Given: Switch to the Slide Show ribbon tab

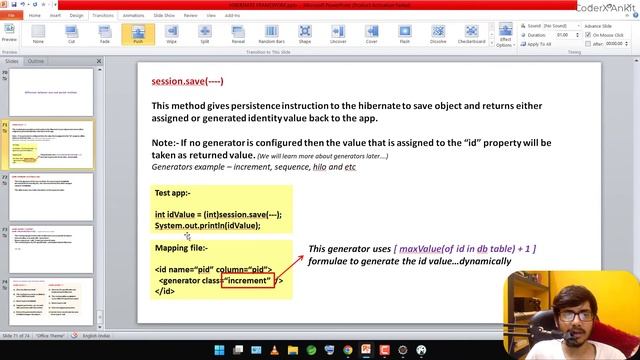Looking at the screenshot, I should point(164,16).
